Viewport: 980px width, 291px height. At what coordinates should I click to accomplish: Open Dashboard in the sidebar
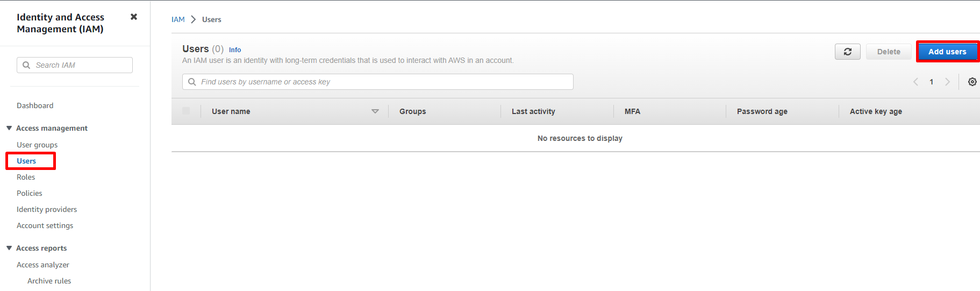pos(35,105)
